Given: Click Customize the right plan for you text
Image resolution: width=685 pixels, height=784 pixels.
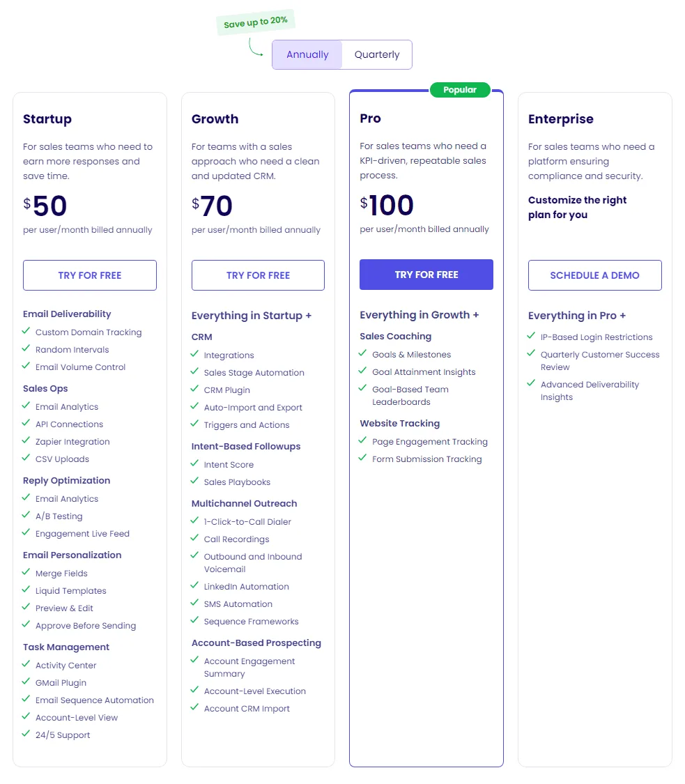Looking at the screenshot, I should tap(577, 206).
